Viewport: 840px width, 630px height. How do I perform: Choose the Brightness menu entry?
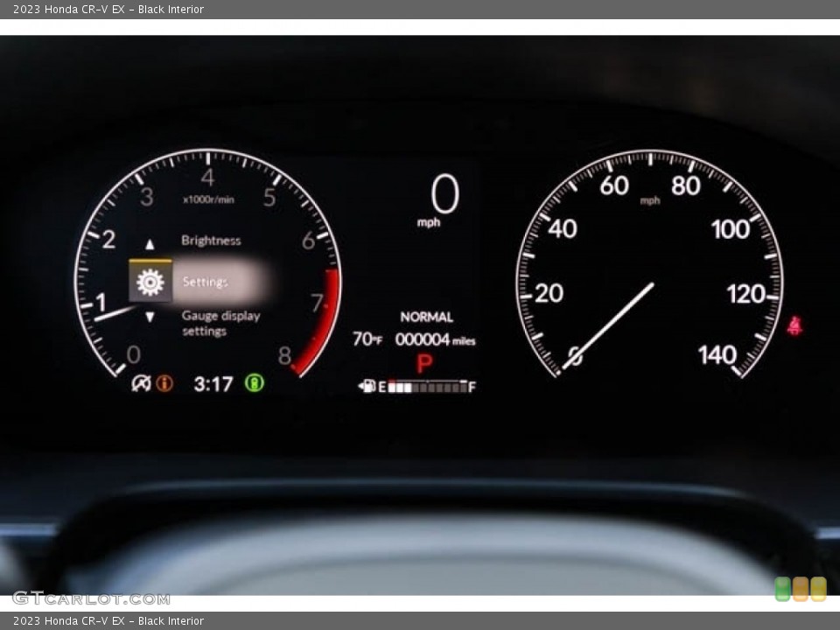coord(211,241)
